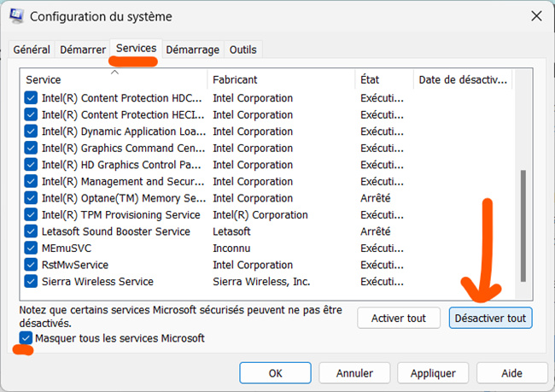Open the Démarrer tab
This screenshot has height=392, width=555.
[83, 50]
